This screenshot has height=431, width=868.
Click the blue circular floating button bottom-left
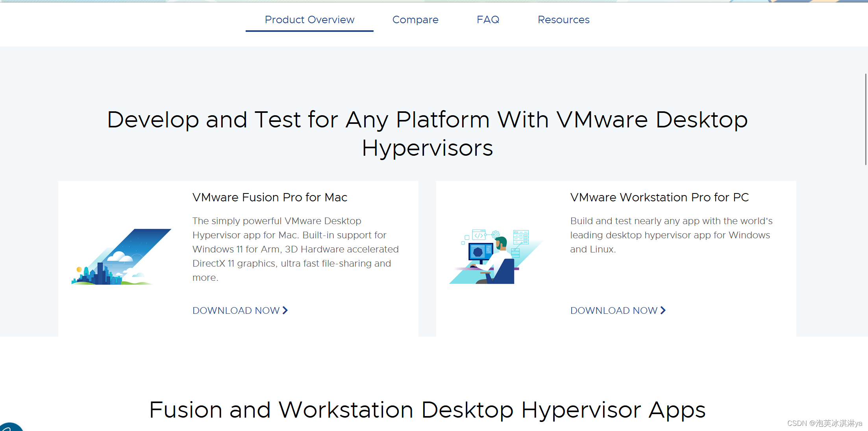pyautogui.click(x=10, y=427)
